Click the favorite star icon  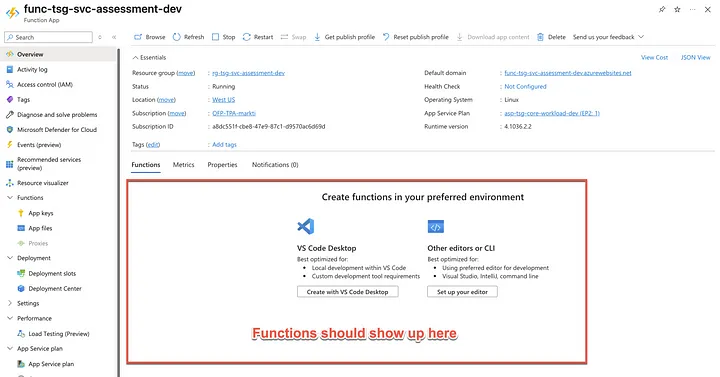tap(677, 9)
